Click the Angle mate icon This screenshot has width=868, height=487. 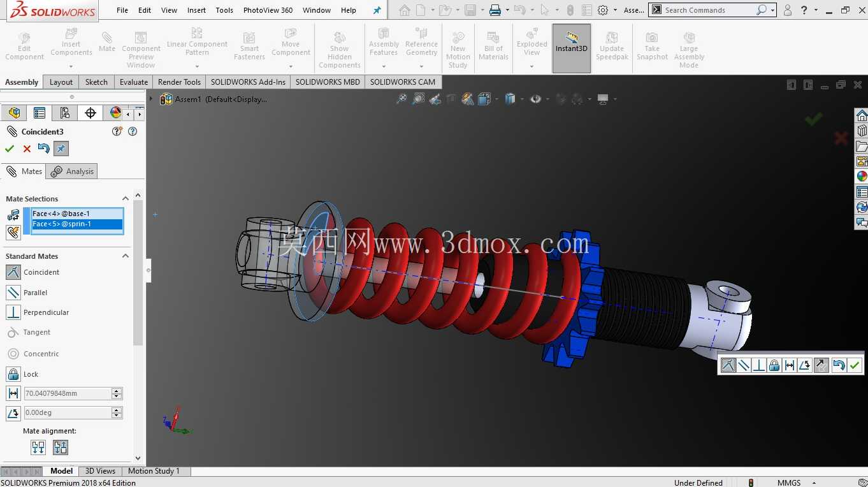[x=13, y=413]
